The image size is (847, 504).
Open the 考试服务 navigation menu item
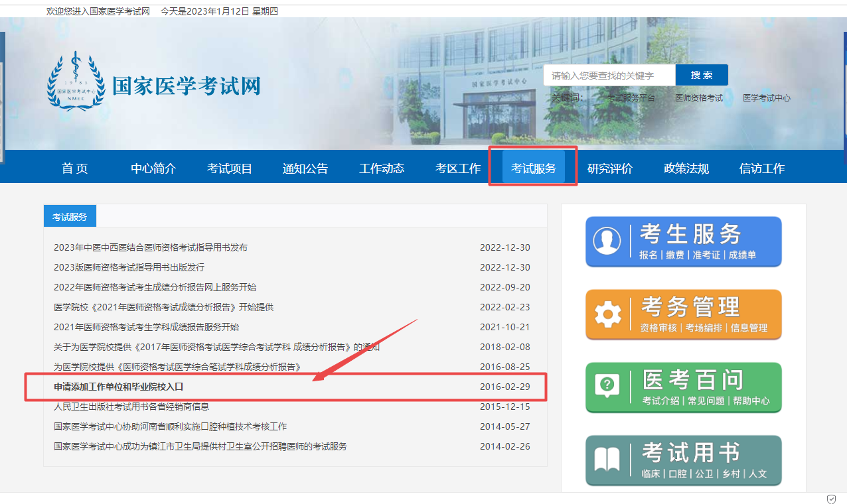(x=533, y=168)
